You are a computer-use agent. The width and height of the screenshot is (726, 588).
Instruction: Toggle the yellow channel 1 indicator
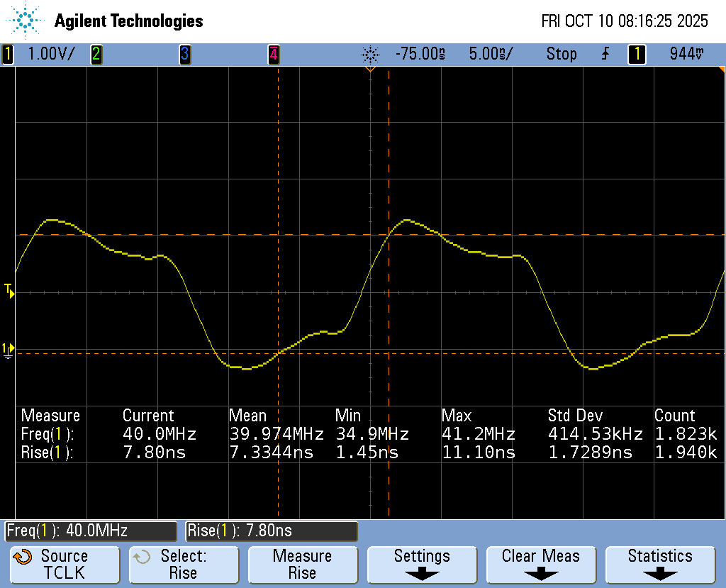coord(8,54)
